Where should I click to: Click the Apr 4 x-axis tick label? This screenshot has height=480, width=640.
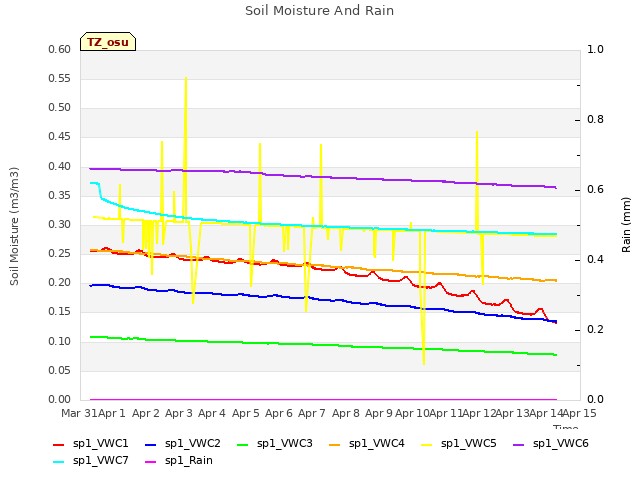212,413
